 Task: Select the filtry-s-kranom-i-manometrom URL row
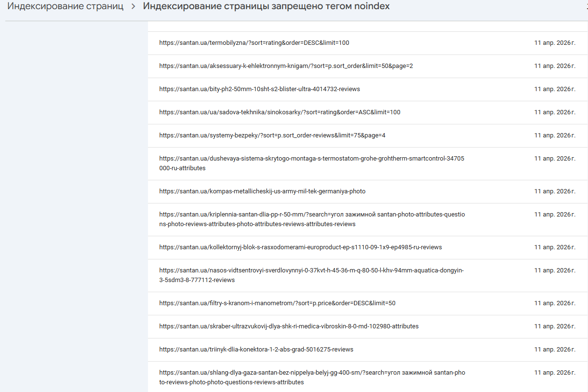[368, 303]
